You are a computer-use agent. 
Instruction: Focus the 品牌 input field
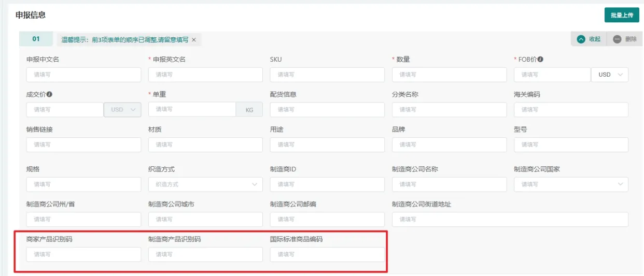[x=449, y=145]
